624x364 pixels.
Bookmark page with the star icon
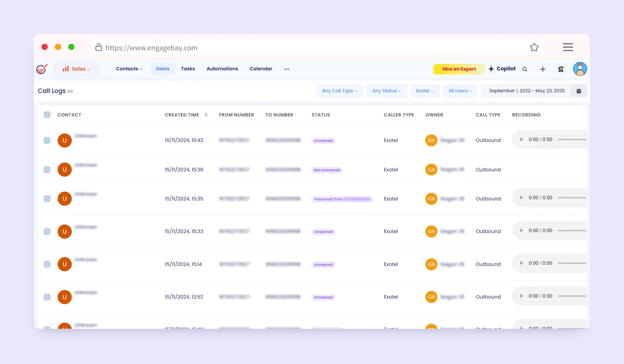coord(534,48)
